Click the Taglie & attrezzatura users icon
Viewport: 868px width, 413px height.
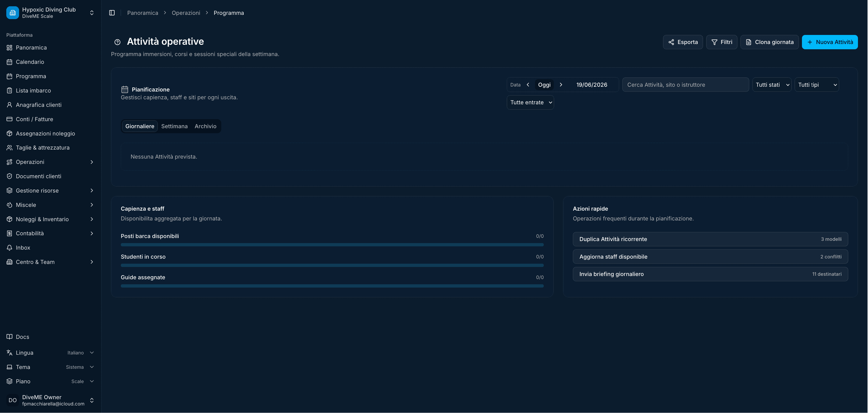[10, 148]
